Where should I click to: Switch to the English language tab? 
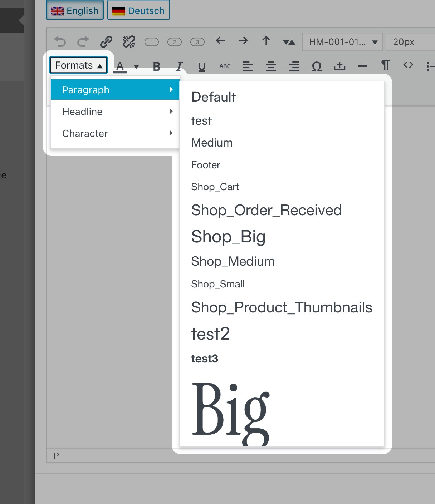tap(75, 10)
